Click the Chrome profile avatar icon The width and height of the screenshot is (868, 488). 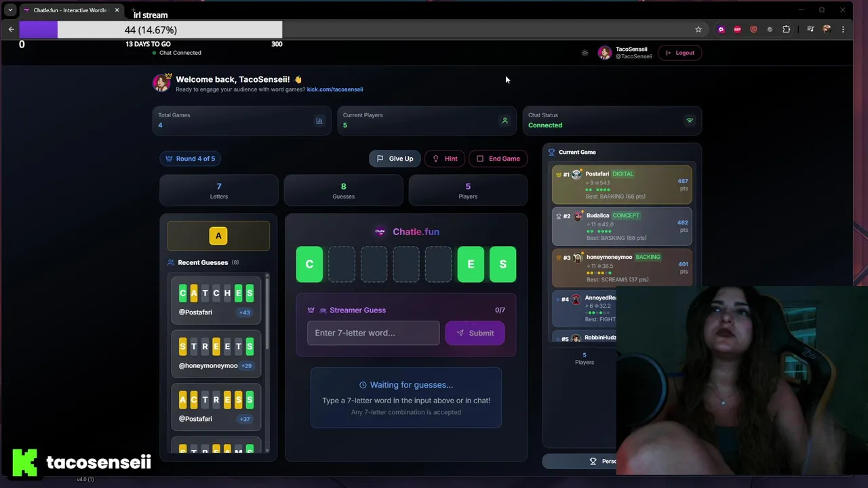pyautogui.click(x=827, y=29)
